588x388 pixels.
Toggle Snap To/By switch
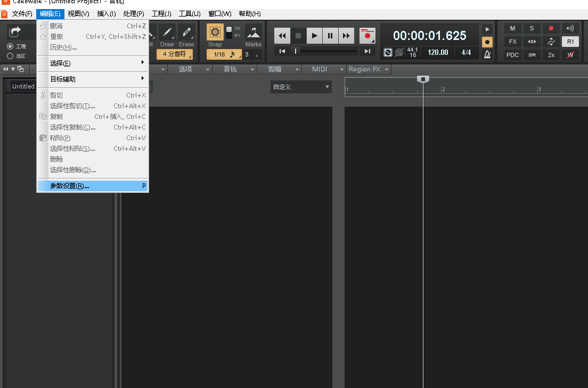228,32
